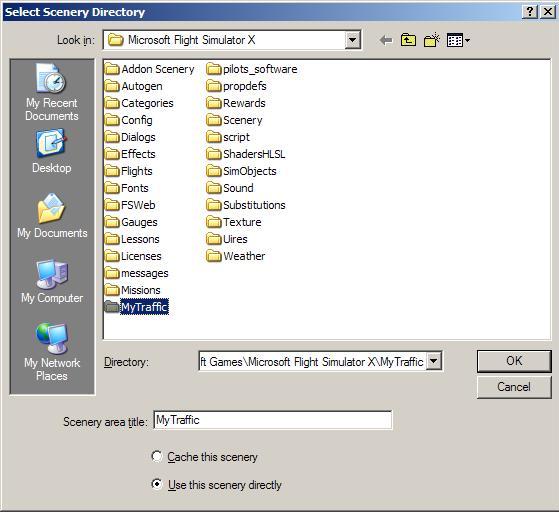Select the Config folder
The image size is (559, 512).
click(129, 120)
